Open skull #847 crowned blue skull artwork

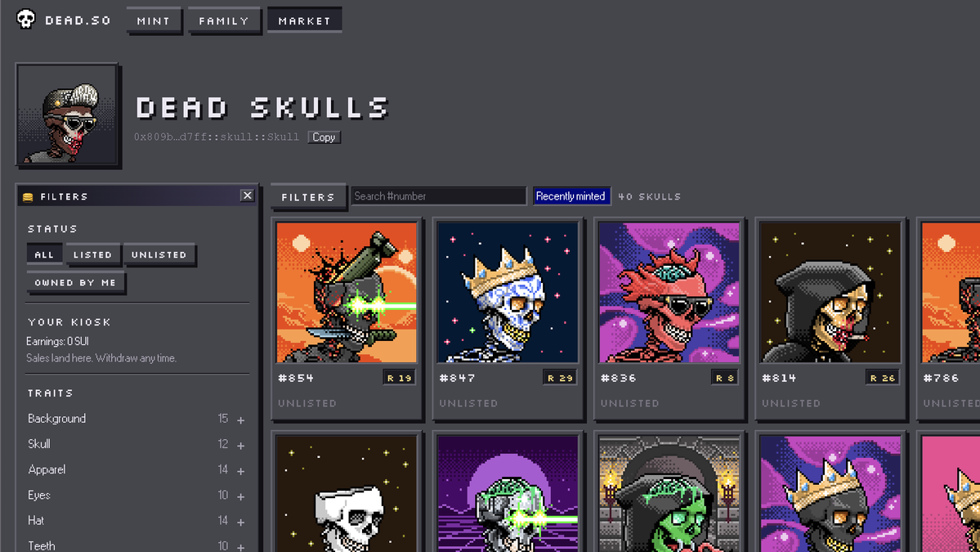508,293
